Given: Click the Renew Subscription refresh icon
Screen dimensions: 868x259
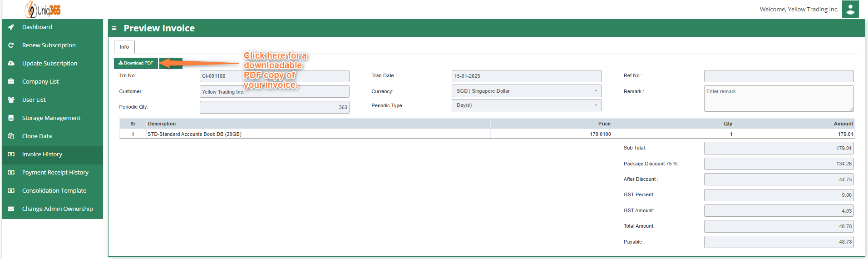Looking at the screenshot, I should pyautogui.click(x=11, y=45).
